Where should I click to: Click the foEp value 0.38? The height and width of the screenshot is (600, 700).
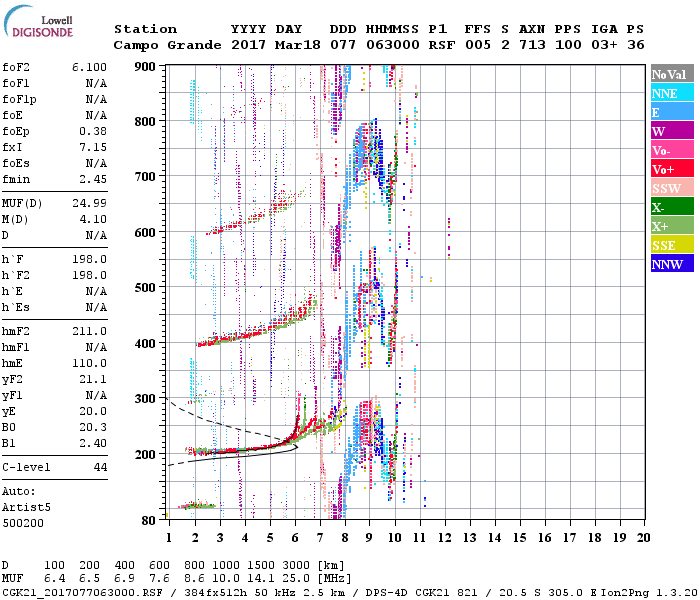[x=93, y=131]
